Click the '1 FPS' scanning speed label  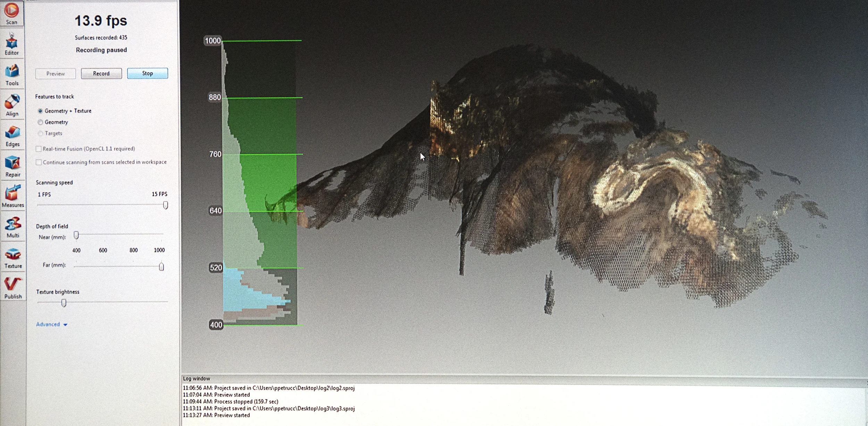tap(44, 194)
